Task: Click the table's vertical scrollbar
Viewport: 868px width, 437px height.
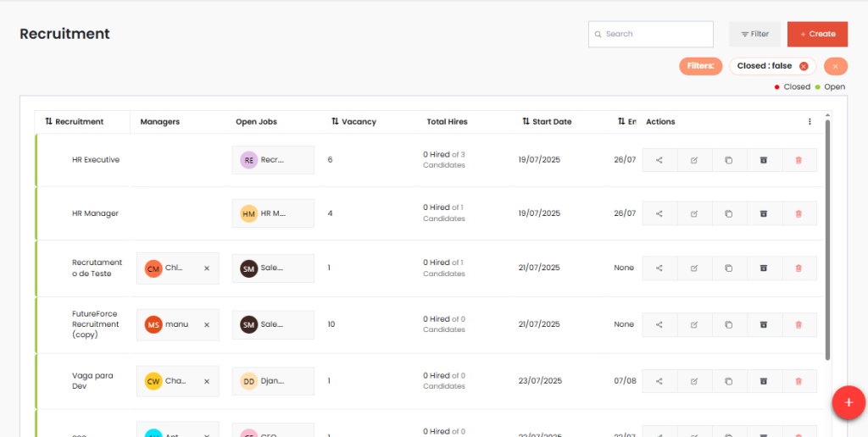Action: (827, 237)
